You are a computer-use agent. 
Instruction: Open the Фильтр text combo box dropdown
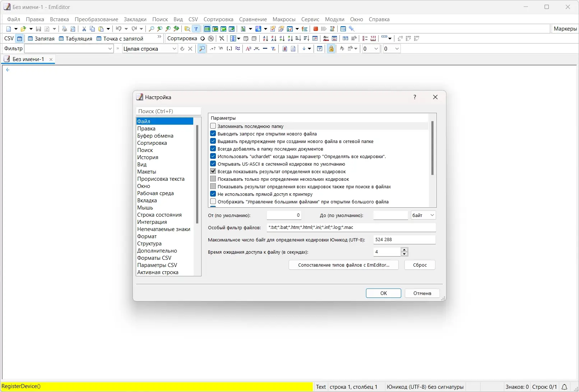click(110, 49)
